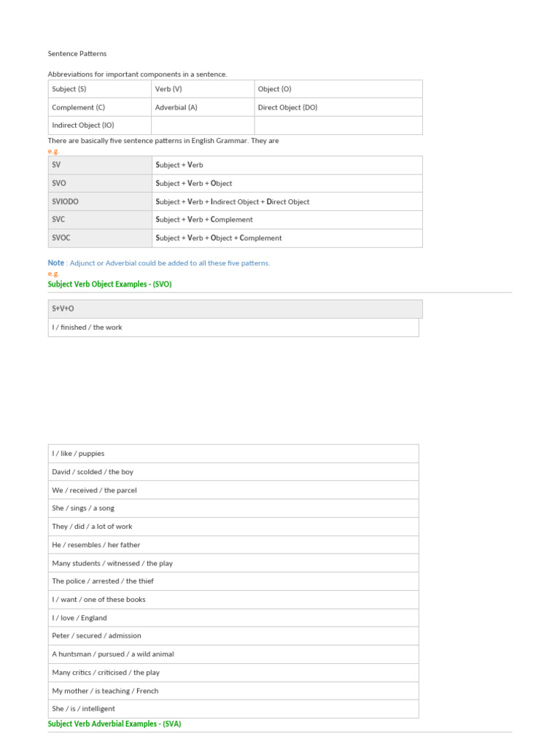Click the blue Note adjunct text
The image size is (560, 747).
(x=158, y=263)
